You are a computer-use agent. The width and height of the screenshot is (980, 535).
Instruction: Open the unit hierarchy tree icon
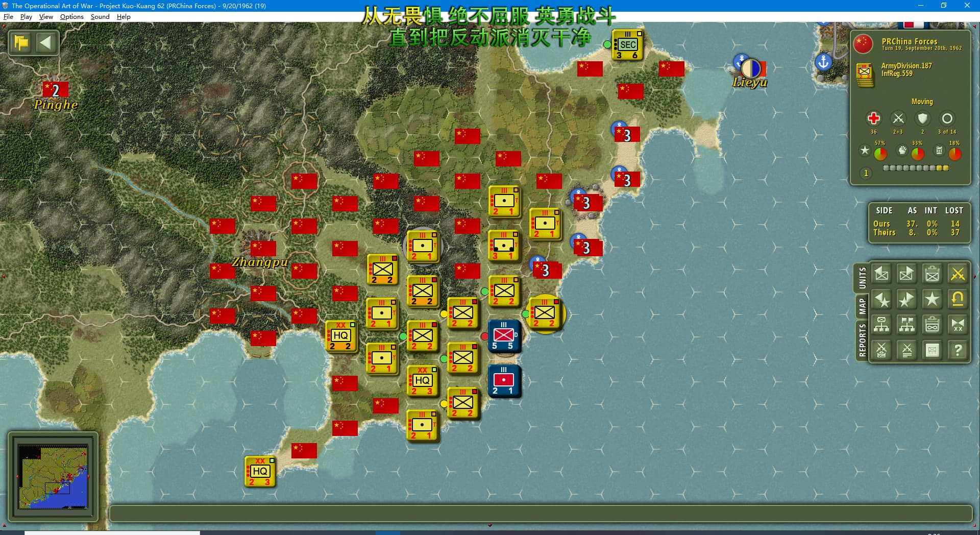pos(881,325)
